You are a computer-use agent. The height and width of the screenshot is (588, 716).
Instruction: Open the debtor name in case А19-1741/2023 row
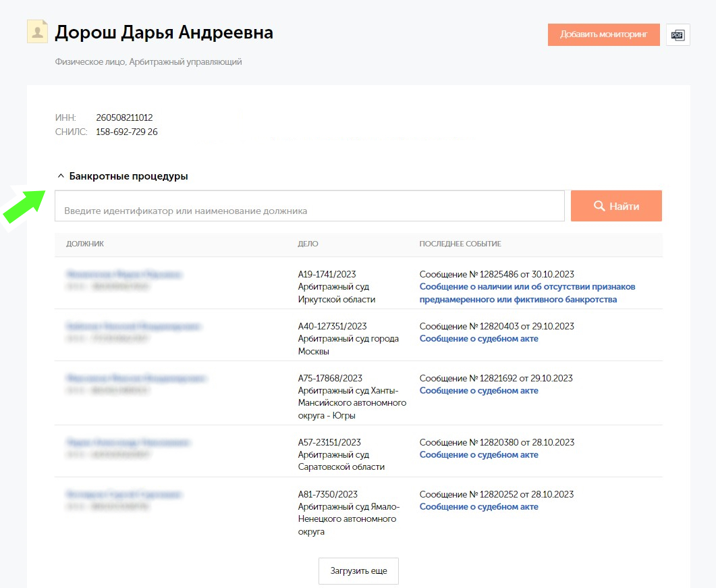(123, 275)
